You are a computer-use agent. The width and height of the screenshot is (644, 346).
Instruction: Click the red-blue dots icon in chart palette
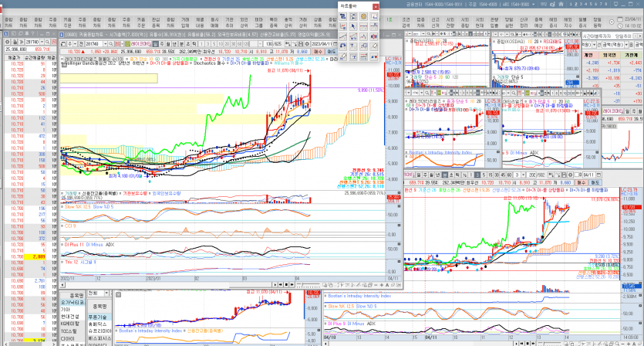tap(374, 56)
